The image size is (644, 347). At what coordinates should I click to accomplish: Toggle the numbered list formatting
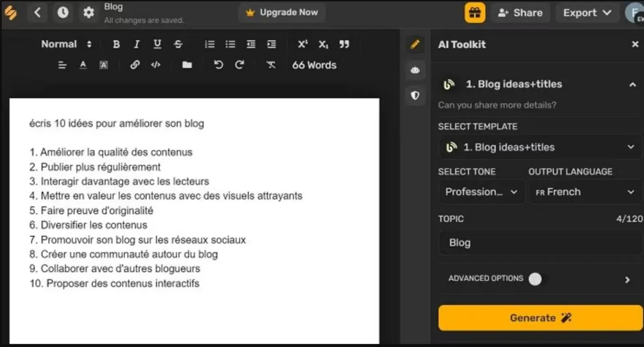(x=210, y=44)
